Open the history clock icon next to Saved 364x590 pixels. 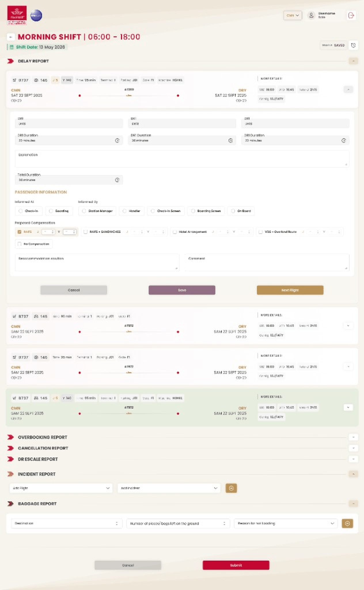click(x=353, y=45)
